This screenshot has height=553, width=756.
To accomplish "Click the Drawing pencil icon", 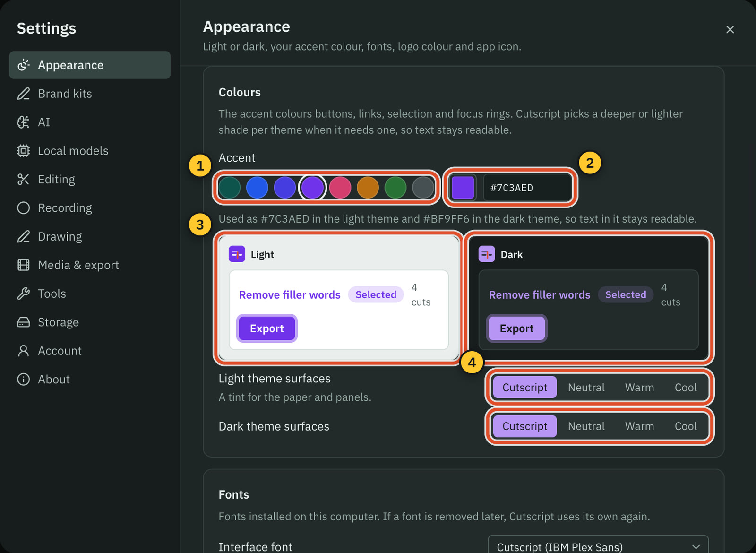I will 24,236.
